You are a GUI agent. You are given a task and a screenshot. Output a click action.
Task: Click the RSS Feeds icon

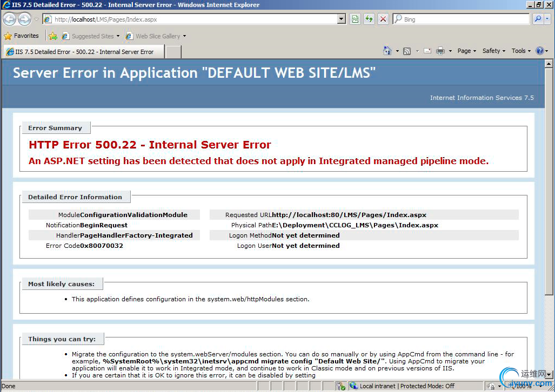[x=407, y=51]
